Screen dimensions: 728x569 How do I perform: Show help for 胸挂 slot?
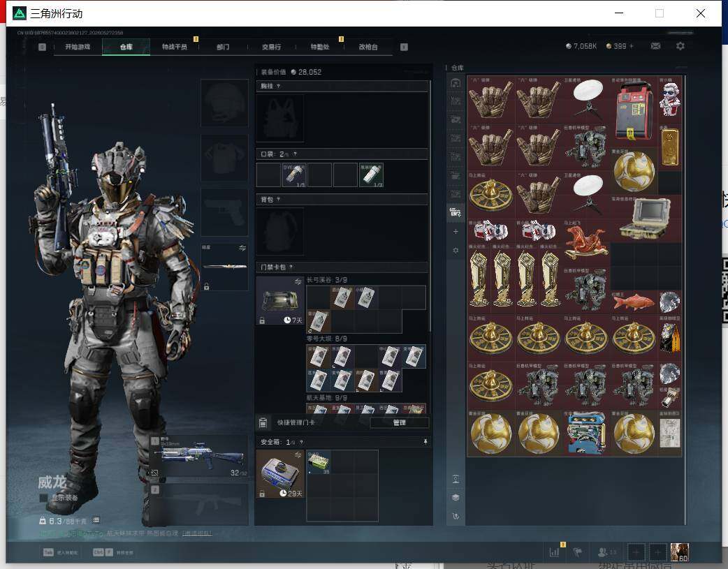pyautogui.click(x=278, y=87)
